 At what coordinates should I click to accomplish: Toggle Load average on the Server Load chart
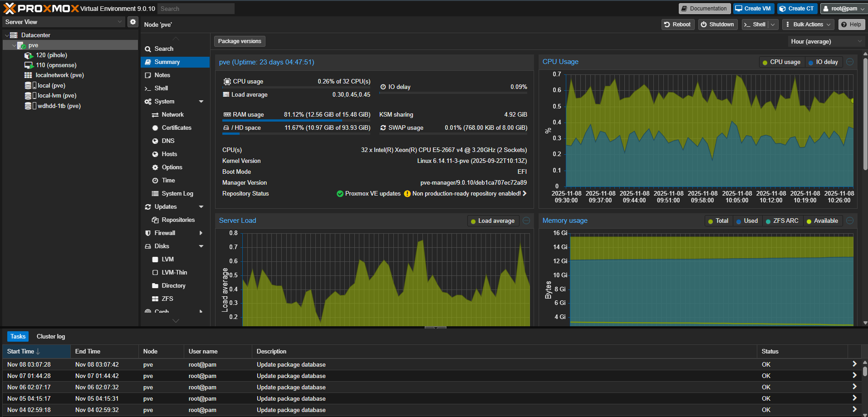click(493, 221)
